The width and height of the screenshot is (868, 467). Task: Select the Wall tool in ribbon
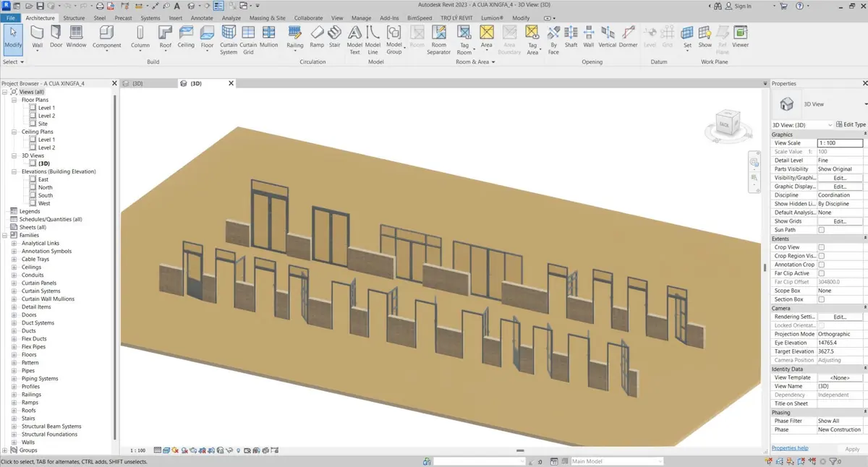click(38, 37)
